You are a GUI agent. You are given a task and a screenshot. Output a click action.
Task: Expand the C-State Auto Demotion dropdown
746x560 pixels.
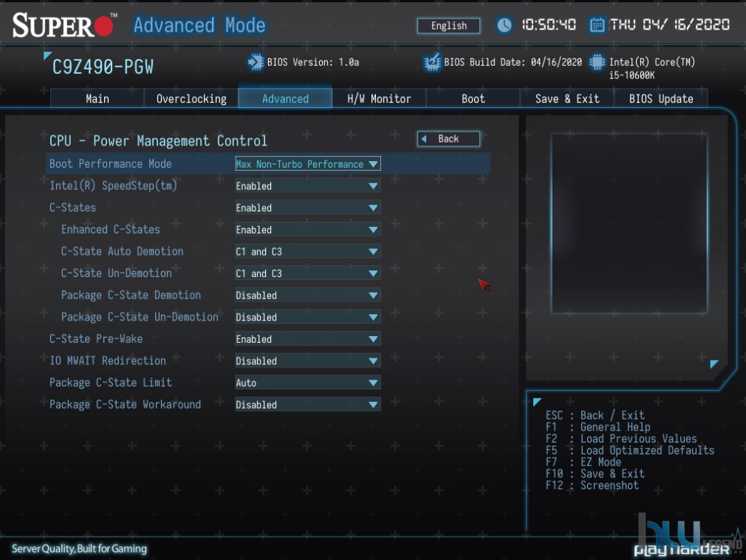[x=307, y=252]
